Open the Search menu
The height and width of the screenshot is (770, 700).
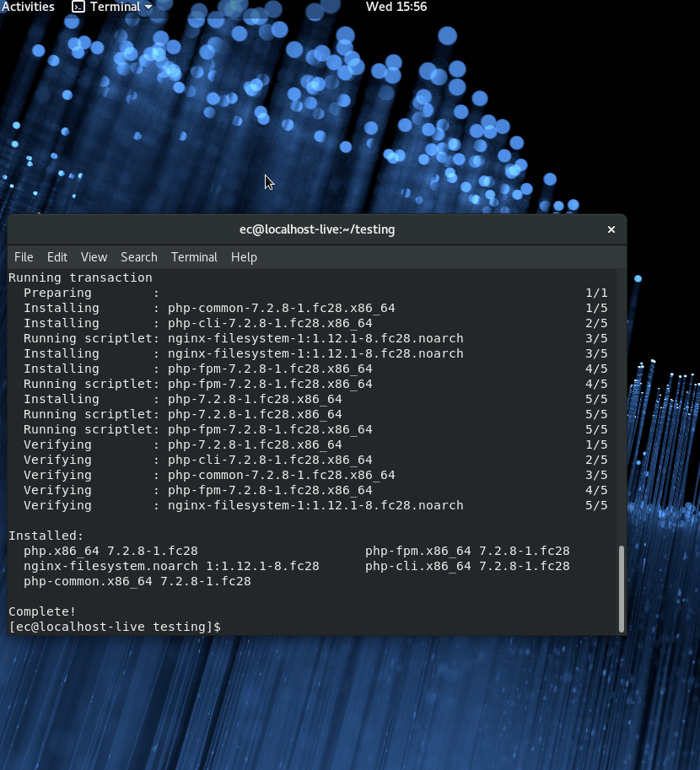click(139, 257)
